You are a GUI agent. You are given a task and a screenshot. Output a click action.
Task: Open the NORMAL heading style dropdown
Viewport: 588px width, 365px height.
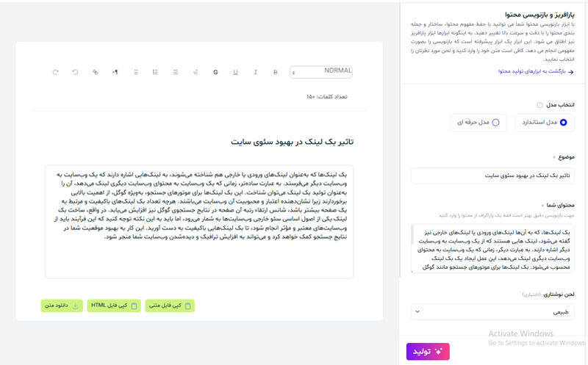(x=321, y=72)
